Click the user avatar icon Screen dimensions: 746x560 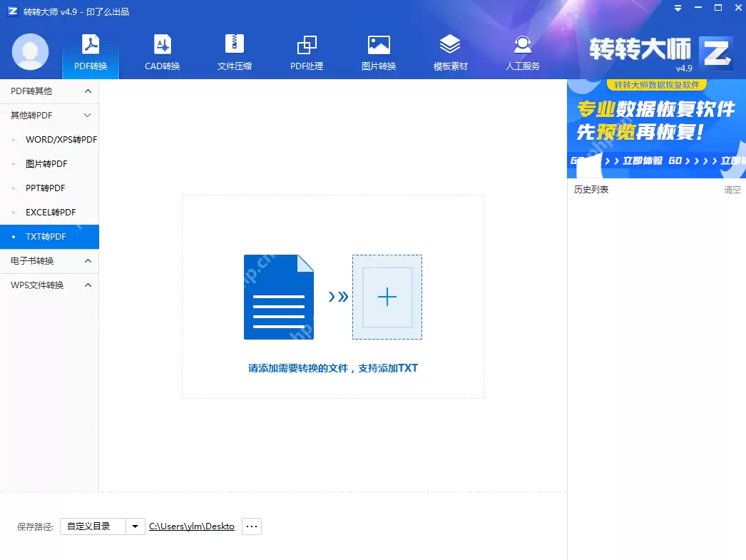click(x=30, y=52)
